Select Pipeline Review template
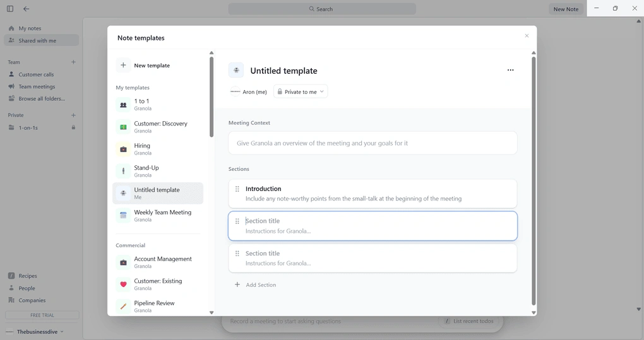The image size is (644, 340). tap(158, 307)
